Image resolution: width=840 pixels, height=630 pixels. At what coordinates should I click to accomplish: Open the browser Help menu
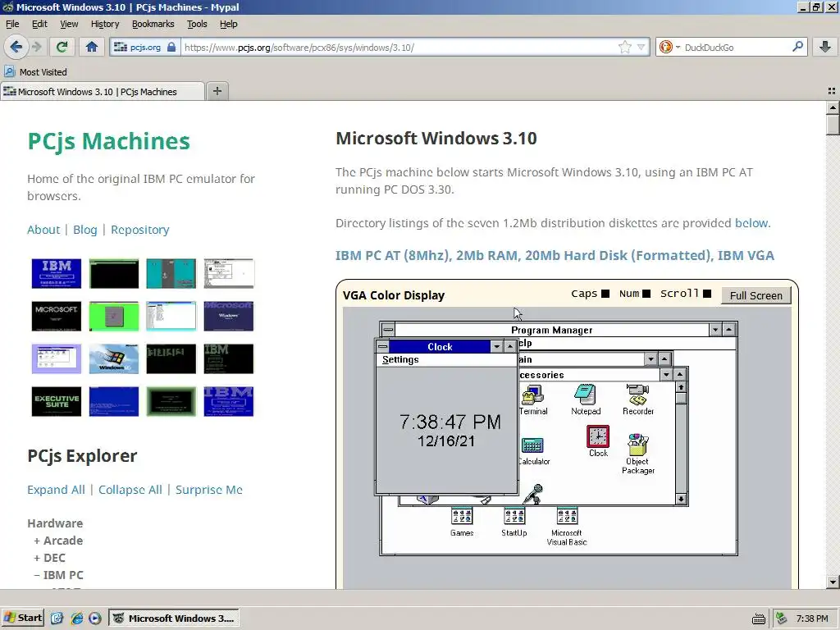point(228,24)
